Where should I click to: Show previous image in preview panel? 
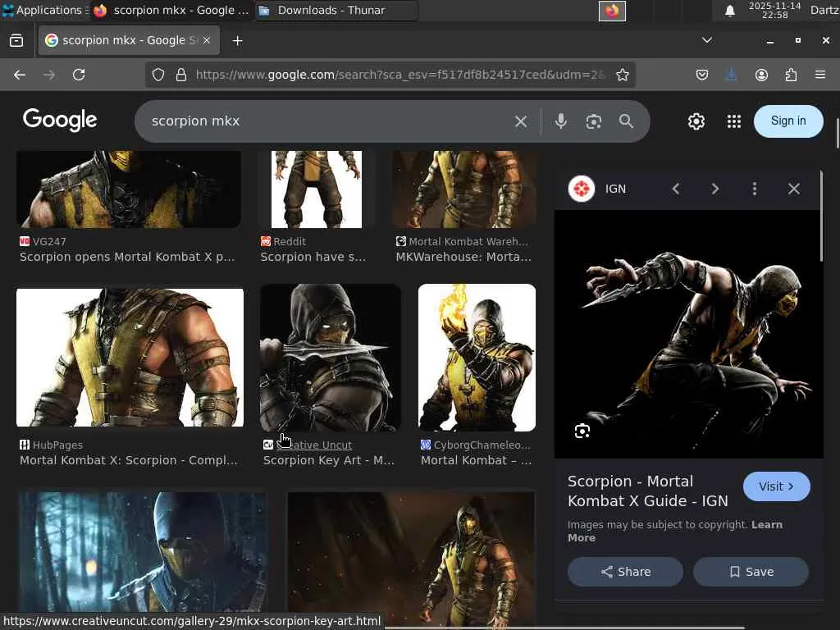click(676, 189)
